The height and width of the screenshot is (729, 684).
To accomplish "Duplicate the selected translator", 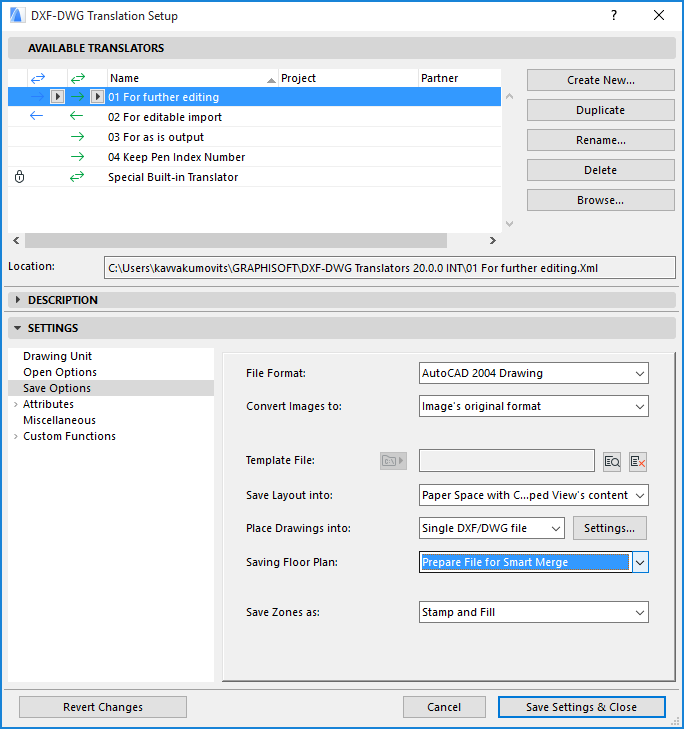I will pos(600,110).
